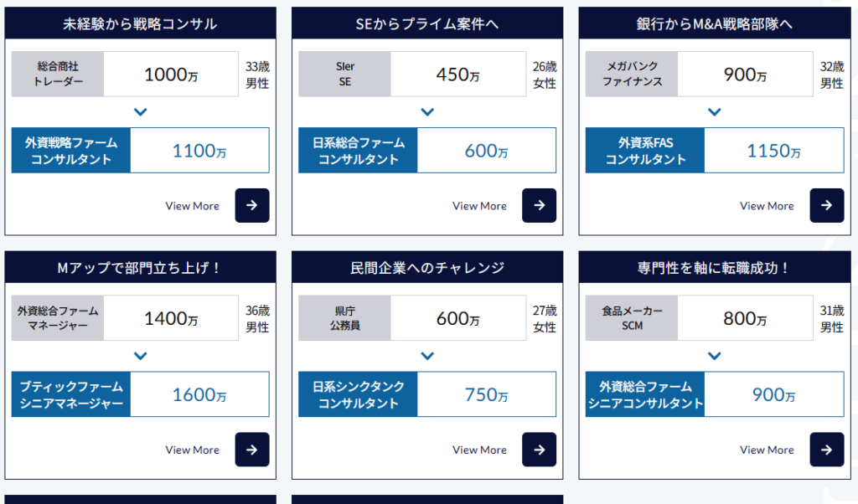Expand the chevron beneath メガバンクファイナンス salary box

[715, 111]
